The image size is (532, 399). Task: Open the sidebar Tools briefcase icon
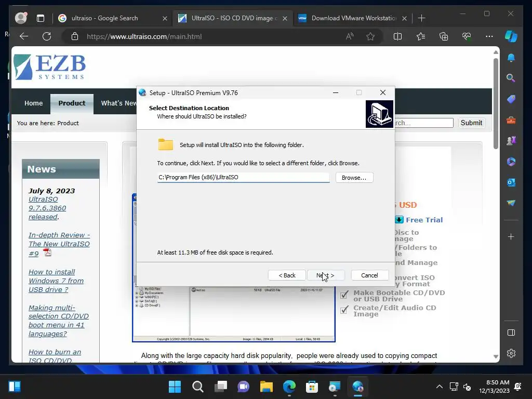511,120
